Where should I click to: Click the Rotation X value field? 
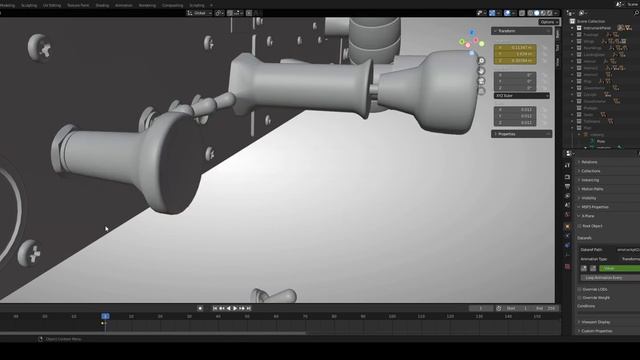(515, 75)
